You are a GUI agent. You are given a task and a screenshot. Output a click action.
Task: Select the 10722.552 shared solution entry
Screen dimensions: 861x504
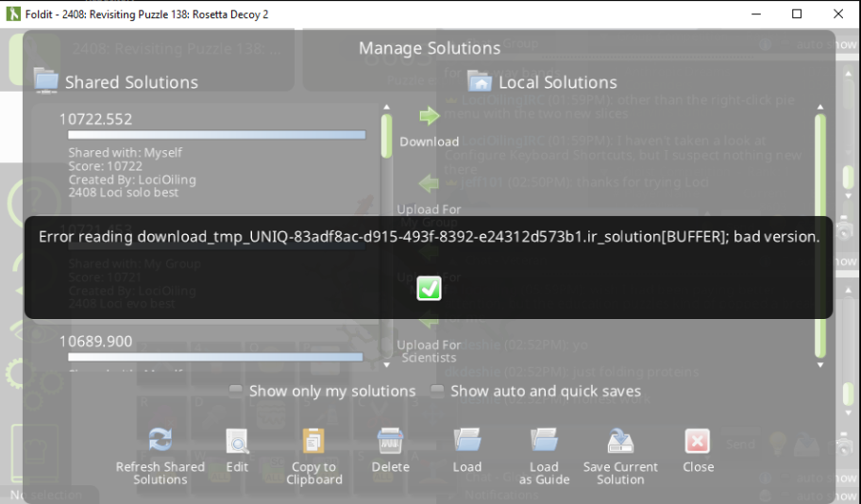[208, 156]
